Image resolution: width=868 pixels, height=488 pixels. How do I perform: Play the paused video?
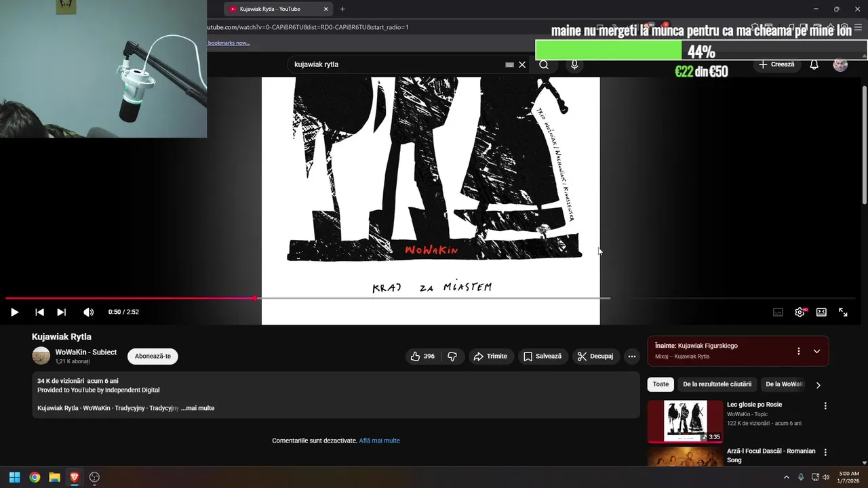click(x=14, y=312)
